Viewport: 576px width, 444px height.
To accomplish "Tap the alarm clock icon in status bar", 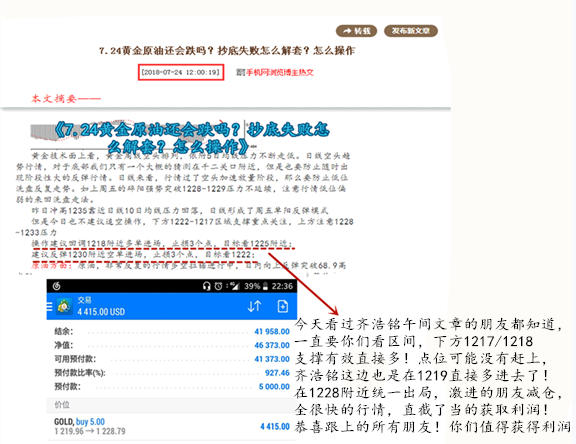I will pyautogui.click(x=219, y=286).
